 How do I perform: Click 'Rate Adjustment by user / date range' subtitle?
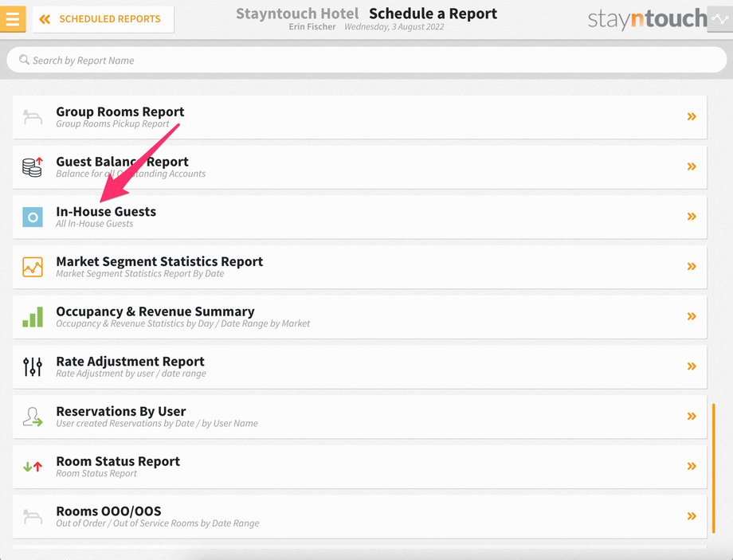click(x=131, y=374)
